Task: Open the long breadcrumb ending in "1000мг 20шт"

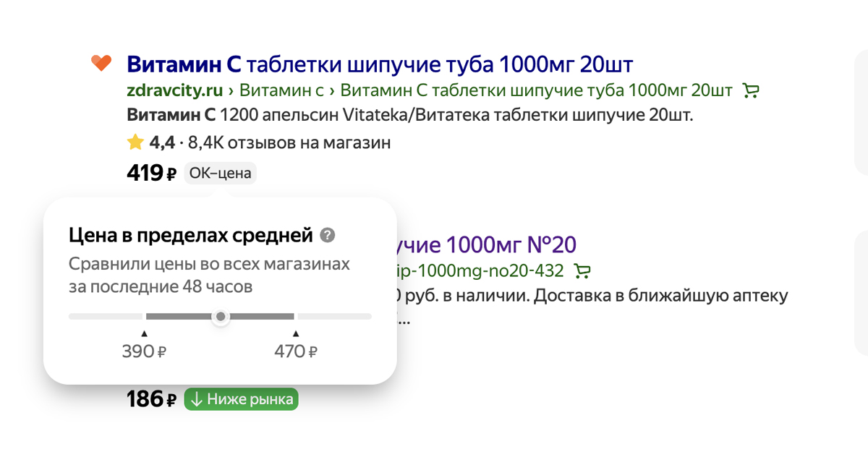Action: pyautogui.click(x=535, y=91)
